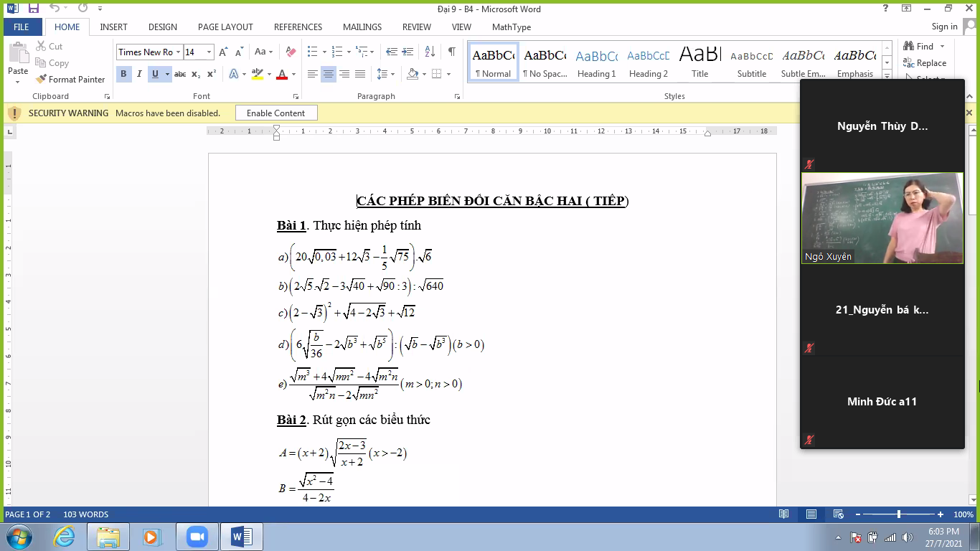Apply Justify paragraph alignment
Image resolution: width=980 pixels, height=551 pixels.
point(360,74)
